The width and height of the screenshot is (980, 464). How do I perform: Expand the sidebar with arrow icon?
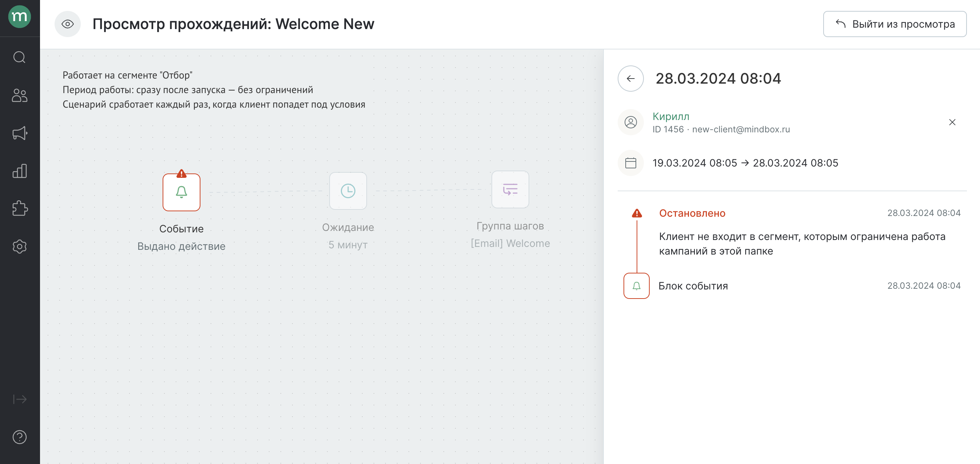(x=19, y=399)
